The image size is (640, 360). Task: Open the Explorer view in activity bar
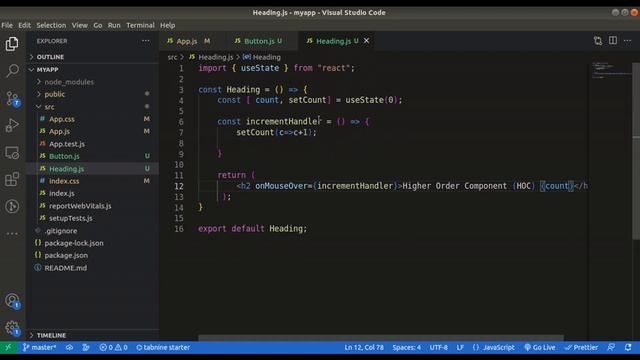point(12,44)
